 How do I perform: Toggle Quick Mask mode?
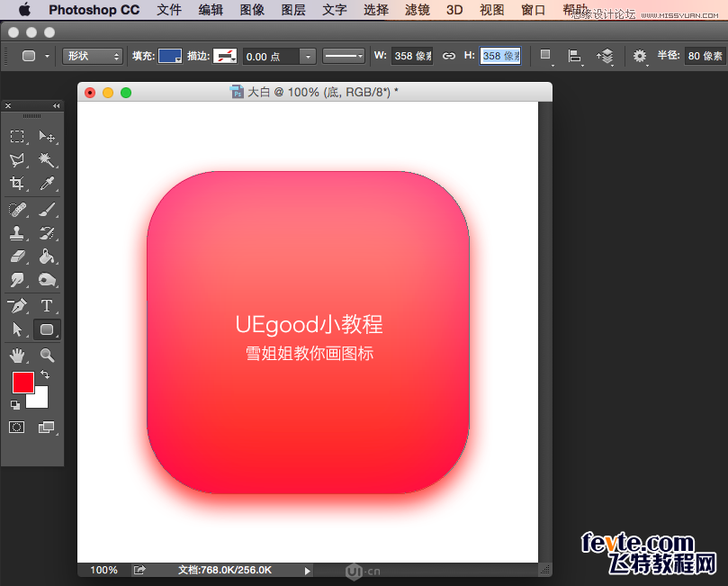pyautogui.click(x=16, y=428)
